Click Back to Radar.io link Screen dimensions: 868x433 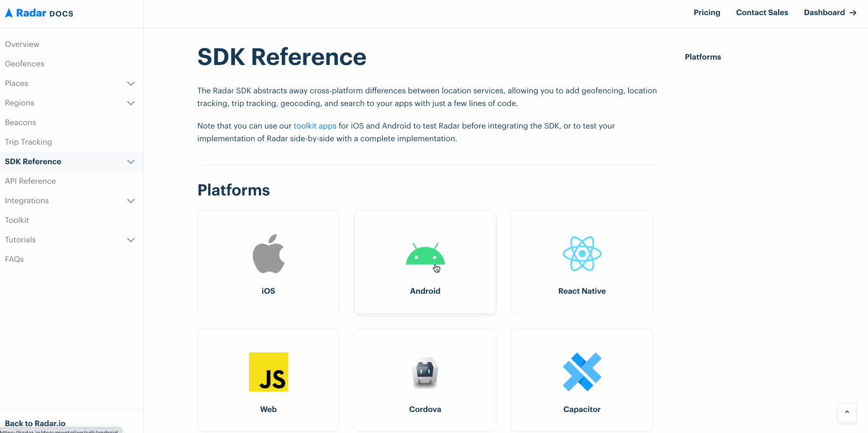click(x=35, y=423)
